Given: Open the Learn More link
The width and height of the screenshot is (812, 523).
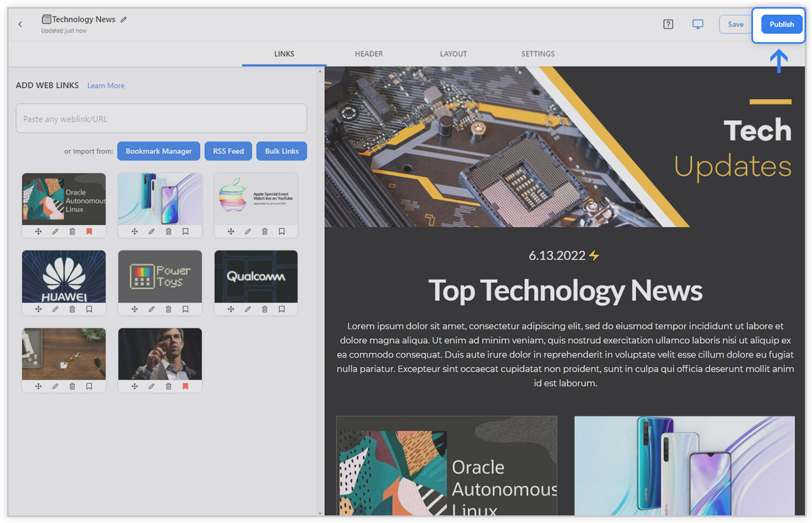Looking at the screenshot, I should pos(106,85).
